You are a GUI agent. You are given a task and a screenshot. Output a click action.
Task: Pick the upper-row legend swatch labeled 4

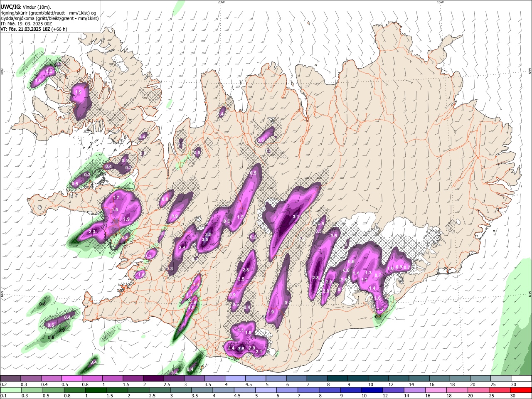click(235, 378)
